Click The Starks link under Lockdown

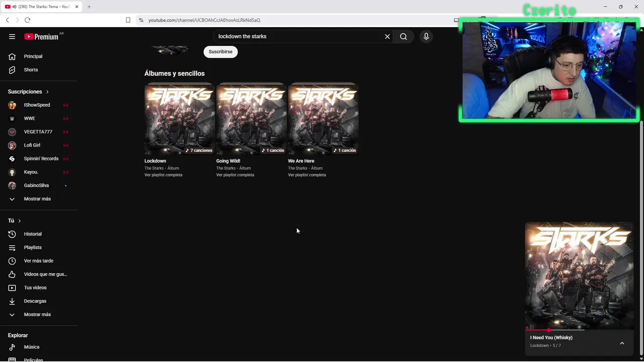pyautogui.click(x=154, y=168)
